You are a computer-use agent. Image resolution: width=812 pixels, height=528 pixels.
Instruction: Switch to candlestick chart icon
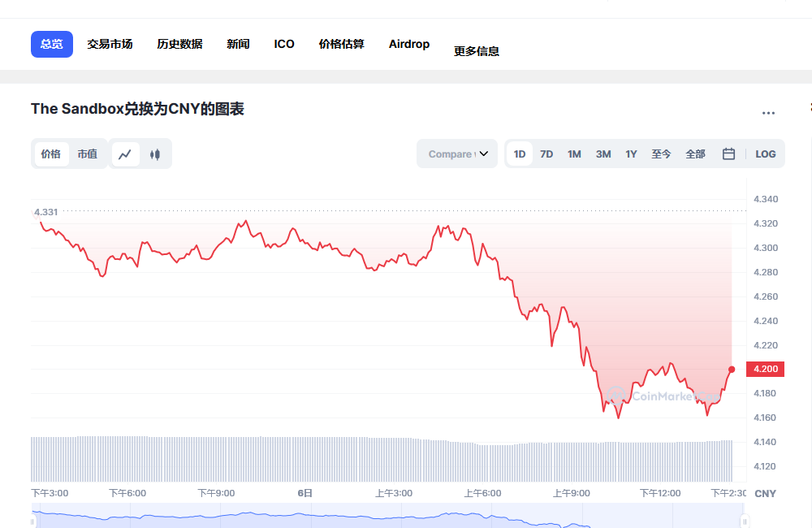[x=155, y=154]
